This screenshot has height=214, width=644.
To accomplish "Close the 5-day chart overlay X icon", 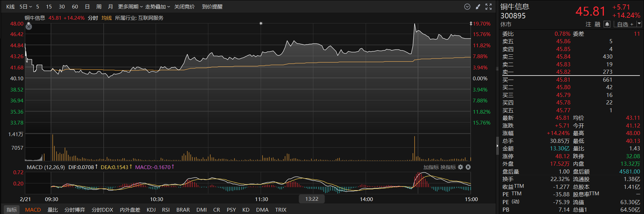I will coord(29,27).
